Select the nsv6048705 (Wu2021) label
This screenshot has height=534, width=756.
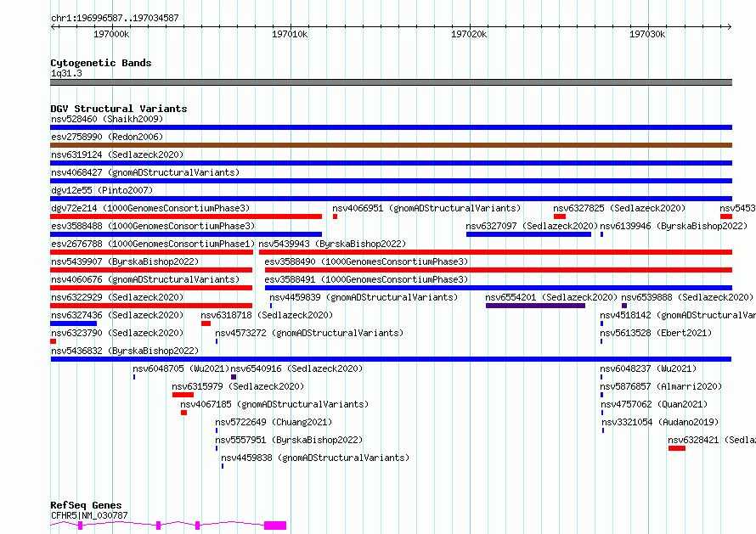pyautogui.click(x=181, y=368)
